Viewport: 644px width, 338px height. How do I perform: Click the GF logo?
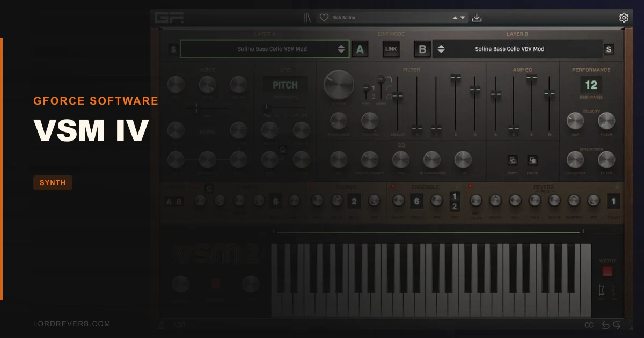coord(169,18)
